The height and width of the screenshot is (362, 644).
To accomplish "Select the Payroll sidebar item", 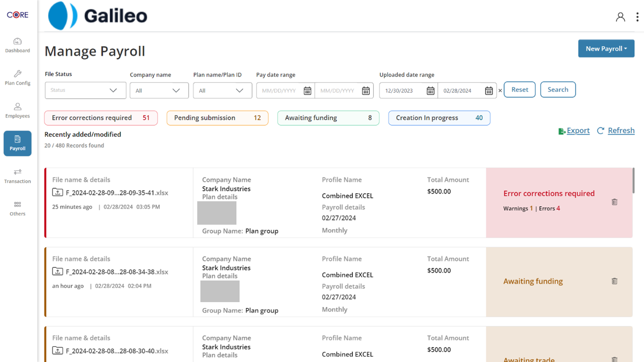I will [x=18, y=143].
